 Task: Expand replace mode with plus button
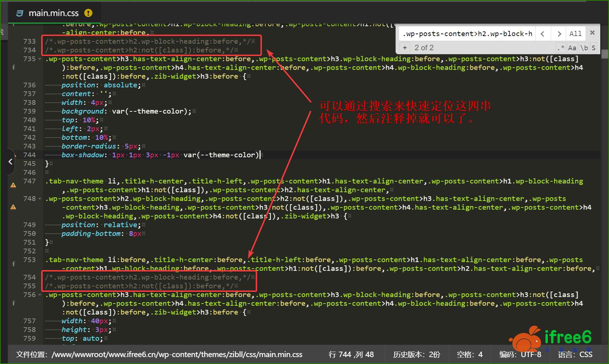pyautogui.click(x=405, y=48)
